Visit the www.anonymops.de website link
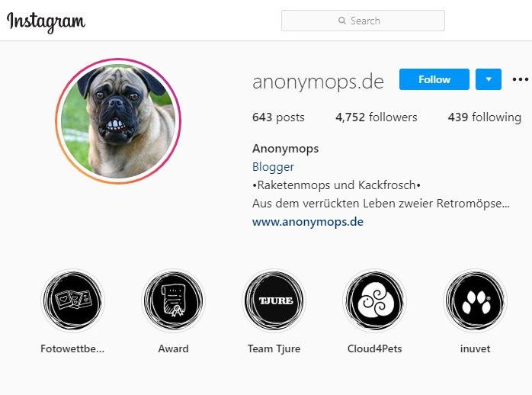The image size is (532, 395). (308, 222)
